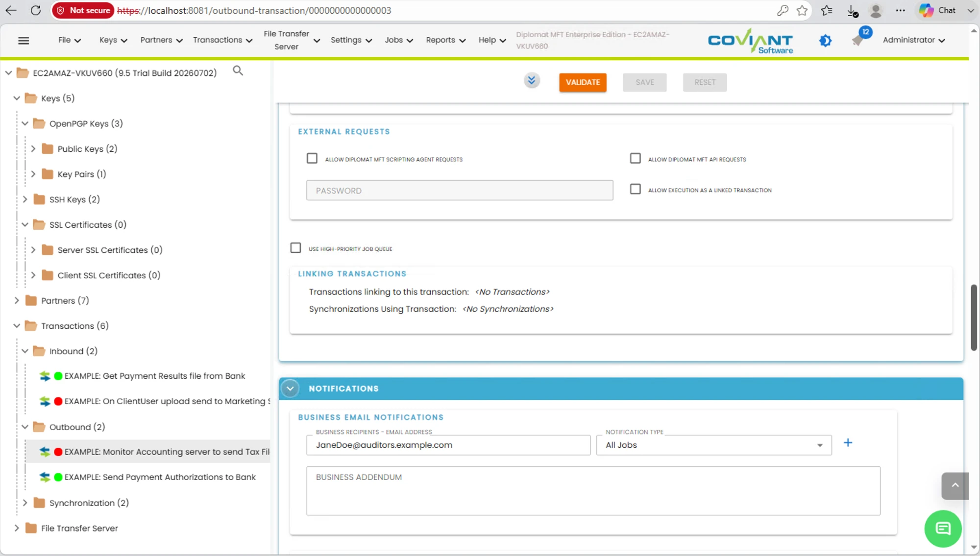The height and width of the screenshot is (556, 980).
Task: Open the green chat support bubble
Action: point(943,529)
